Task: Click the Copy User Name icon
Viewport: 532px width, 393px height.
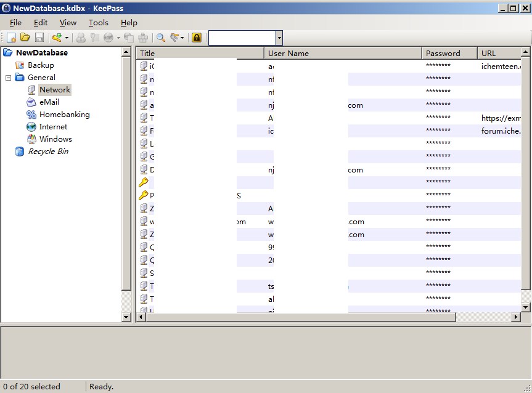Action: point(81,38)
